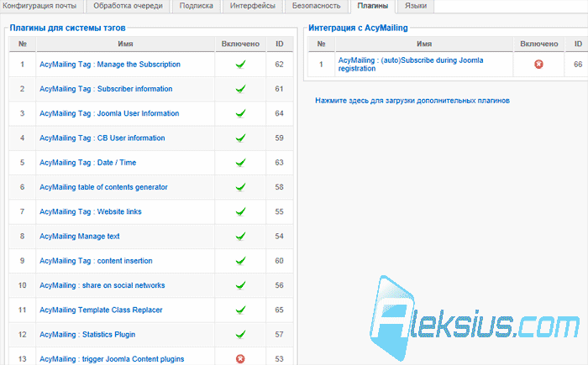Open the Языки tab
This screenshot has width=588, height=365.
point(416,6)
